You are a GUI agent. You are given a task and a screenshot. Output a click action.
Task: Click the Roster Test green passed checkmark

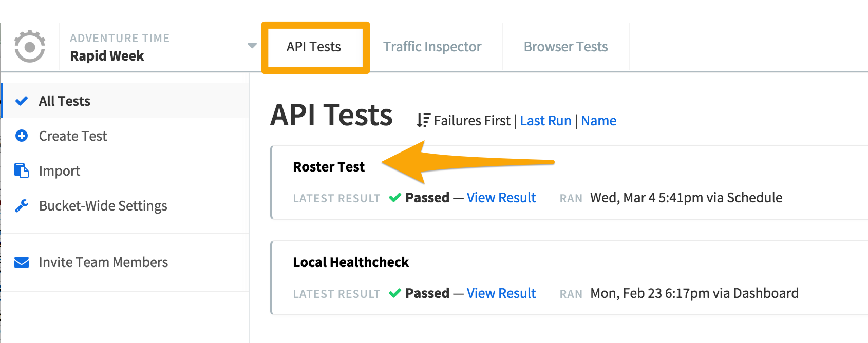395,198
